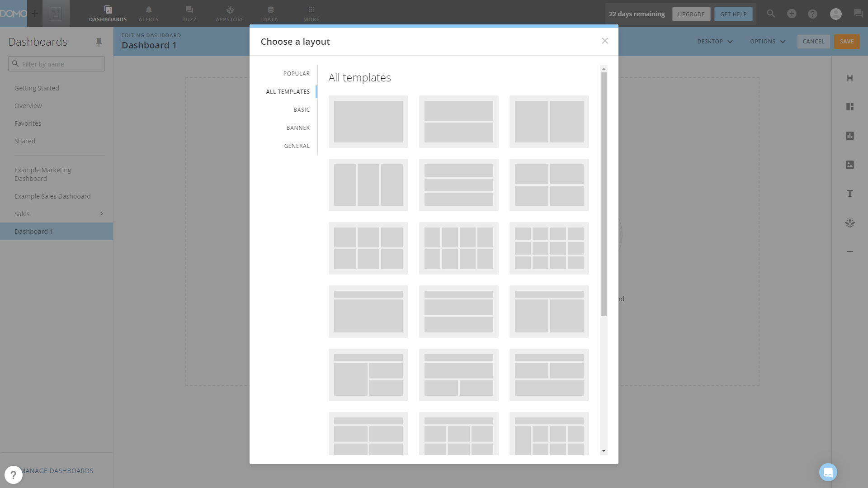Open the Favorites list
Viewport: 868px width, 488px height.
(28, 123)
